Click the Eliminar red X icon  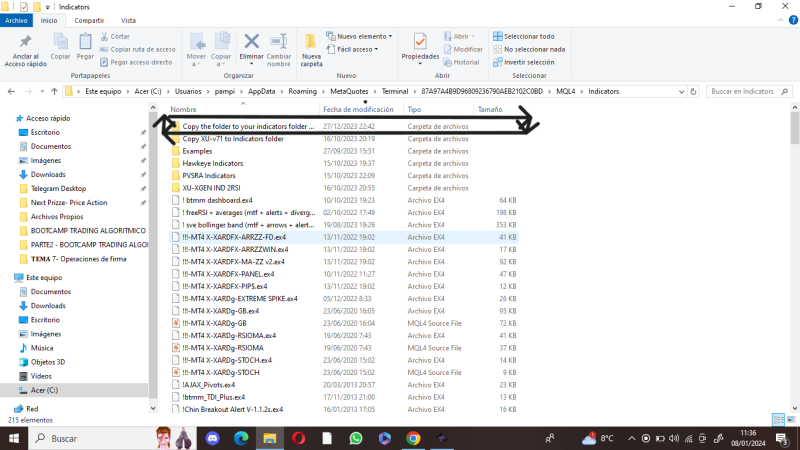(251, 41)
